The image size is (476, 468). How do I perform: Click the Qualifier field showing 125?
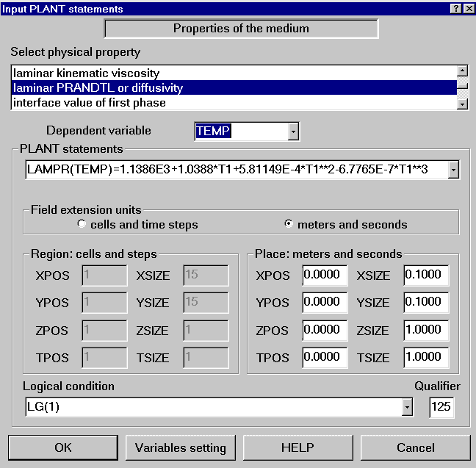pyautogui.click(x=441, y=407)
